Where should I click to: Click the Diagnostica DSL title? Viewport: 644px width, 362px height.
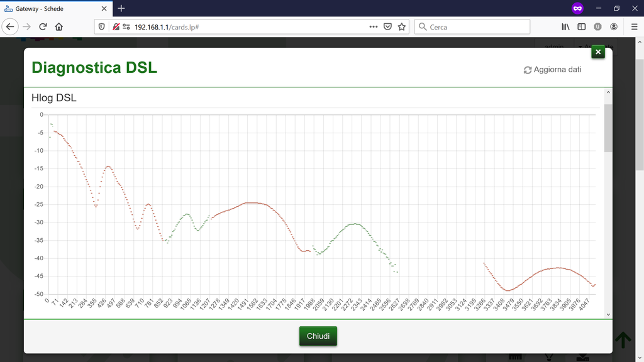click(94, 68)
